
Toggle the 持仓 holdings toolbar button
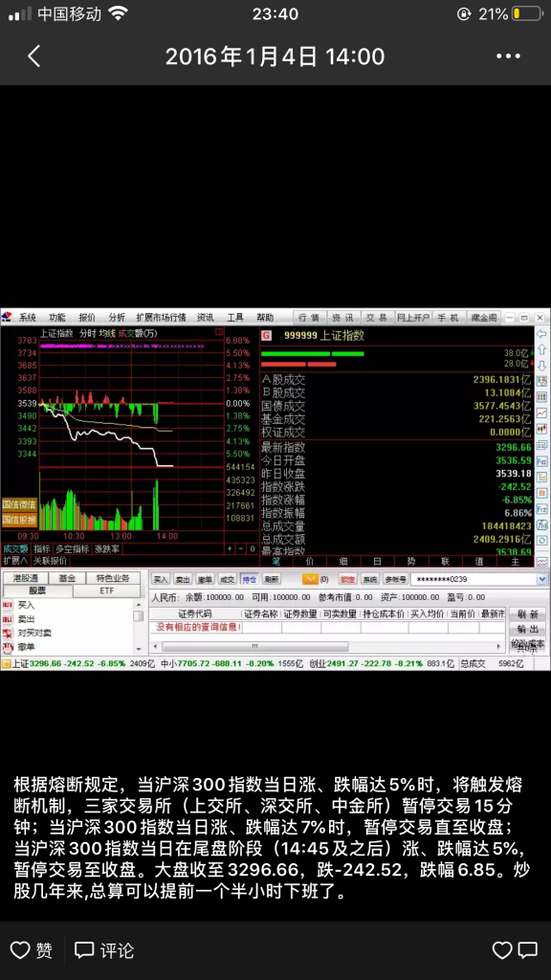(250, 579)
